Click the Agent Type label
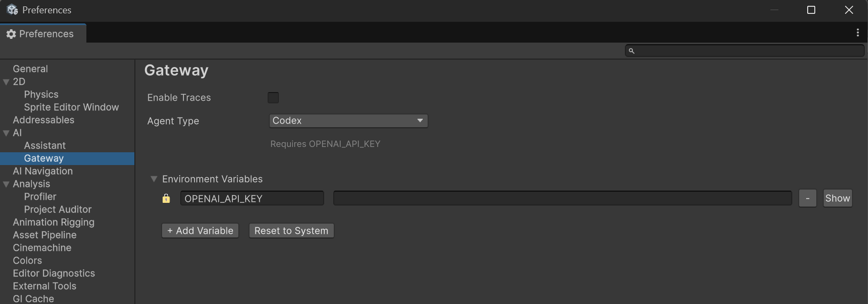 [x=173, y=121]
